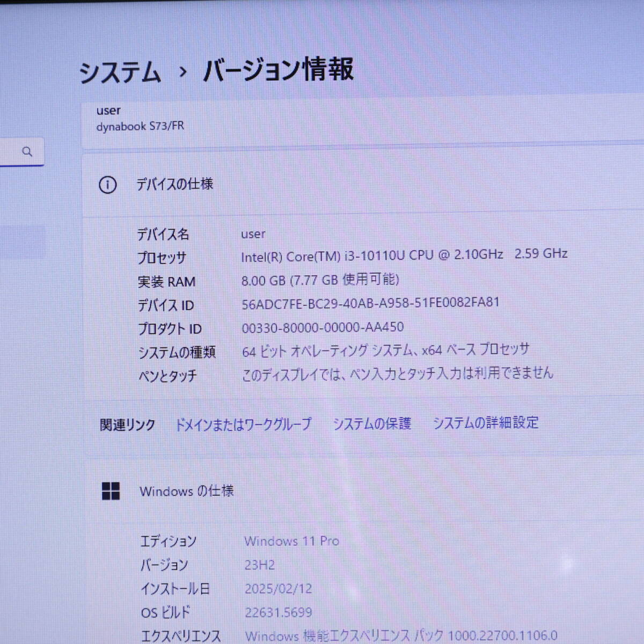Select the Windows 11 Pro edition value
The width and height of the screenshot is (644, 644).
(292, 541)
